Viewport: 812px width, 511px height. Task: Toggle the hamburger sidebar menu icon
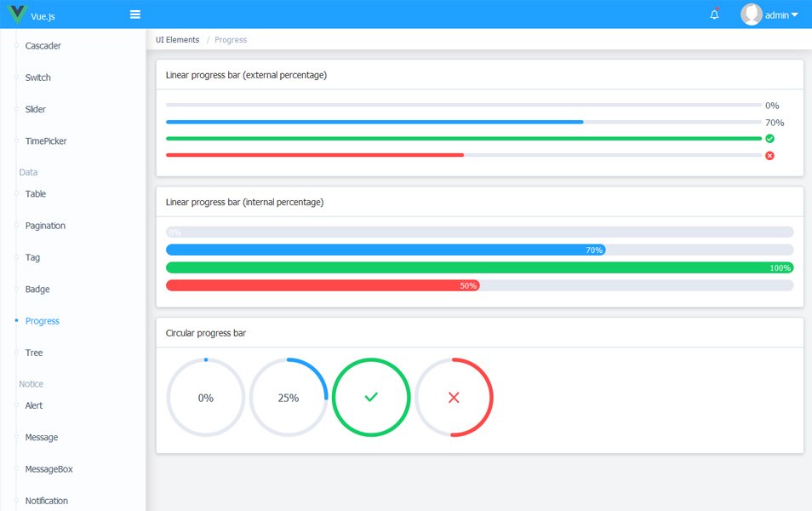click(135, 14)
